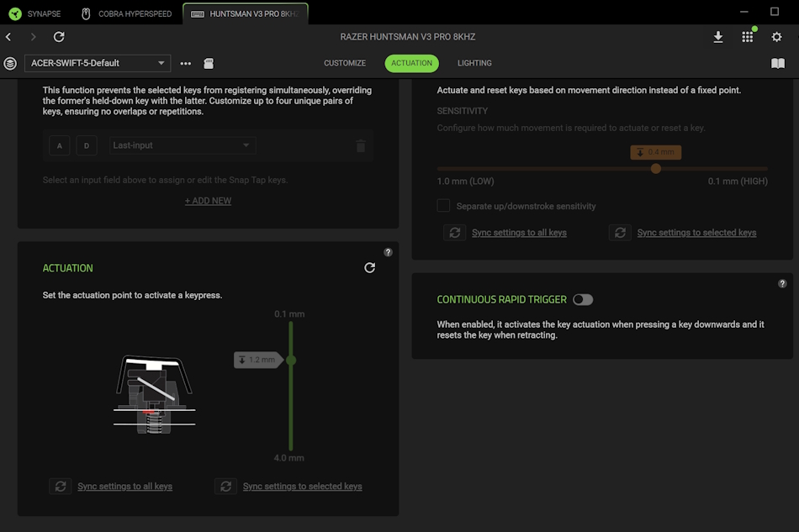
Task: Click the 0.1 mm actuation limit label
Action: tap(289, 314)
